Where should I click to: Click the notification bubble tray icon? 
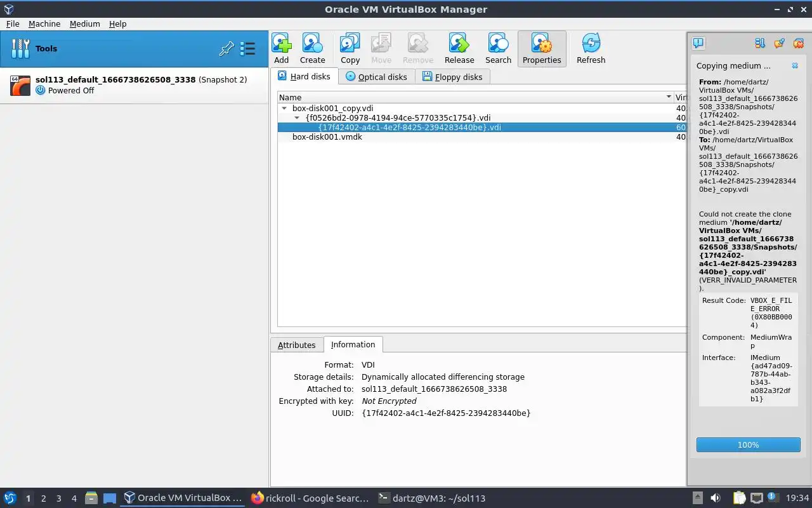tap(773, 497)
